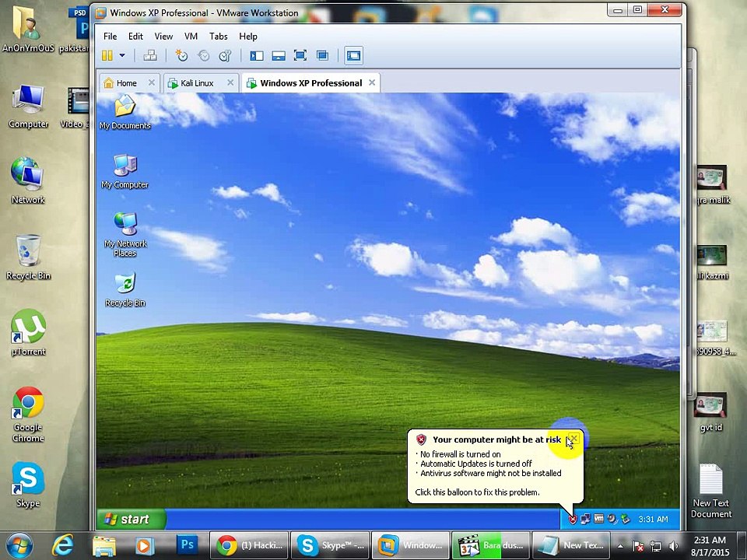Select the AnOnYmOuS folder on desktop

pos(28,29)
